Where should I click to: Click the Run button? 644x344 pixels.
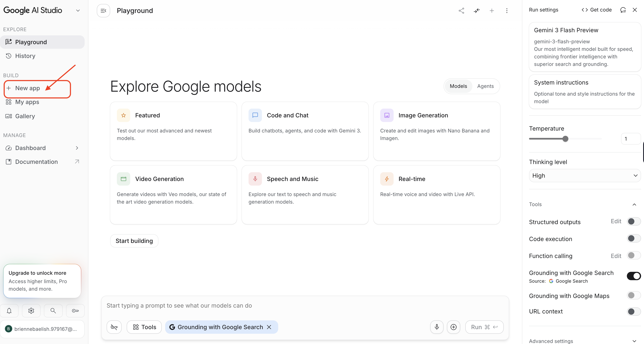tap(484, 327)
